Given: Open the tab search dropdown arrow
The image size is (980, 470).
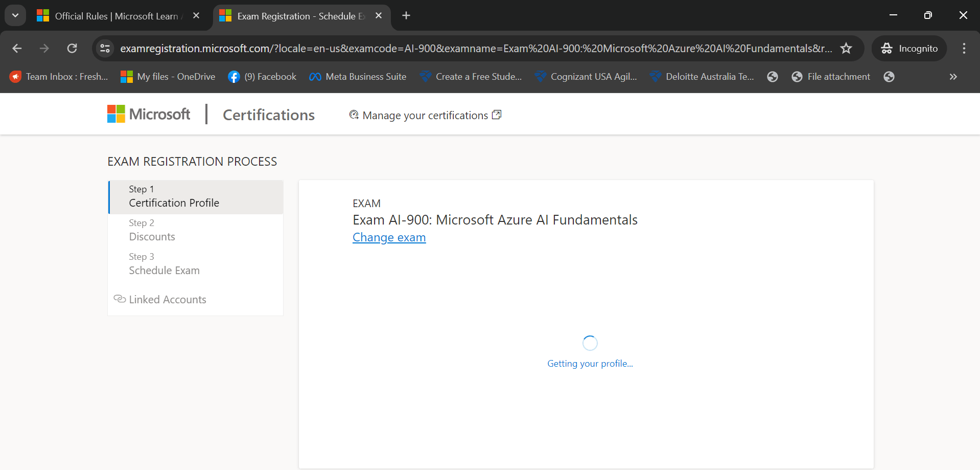Looking at the screenshot, I should 15,15.
